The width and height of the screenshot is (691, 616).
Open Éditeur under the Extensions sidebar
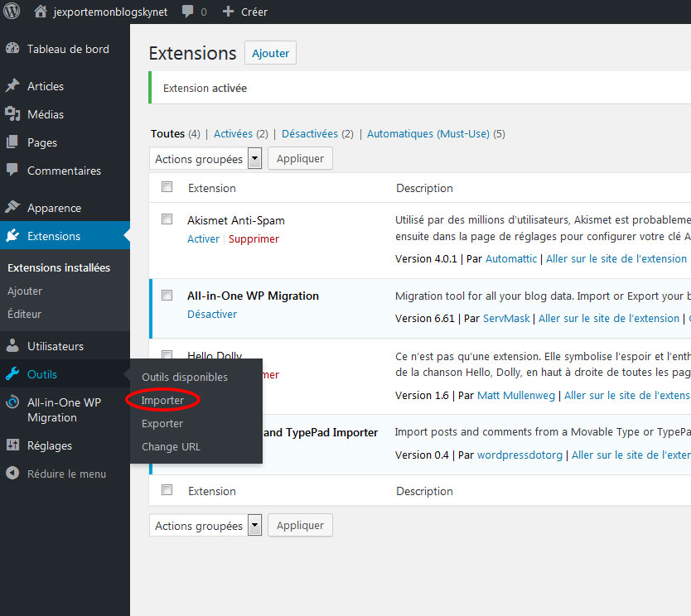click(x=25, y=314)
